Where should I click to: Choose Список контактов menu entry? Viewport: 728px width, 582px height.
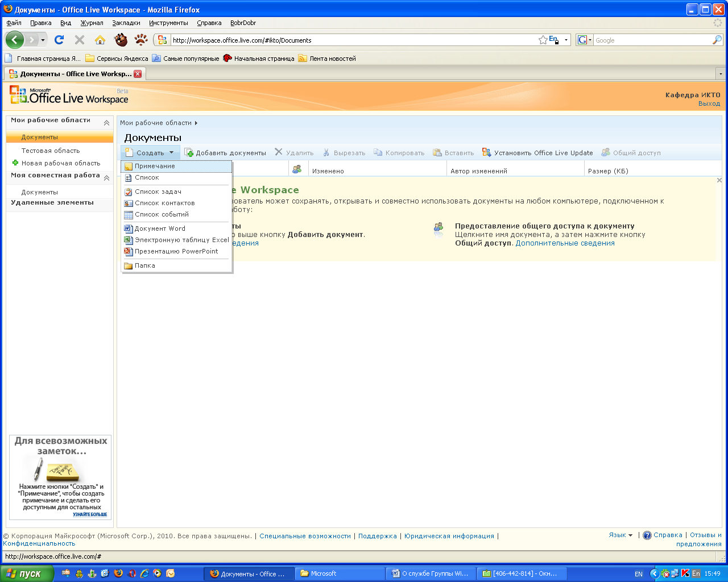coord(177,203)
